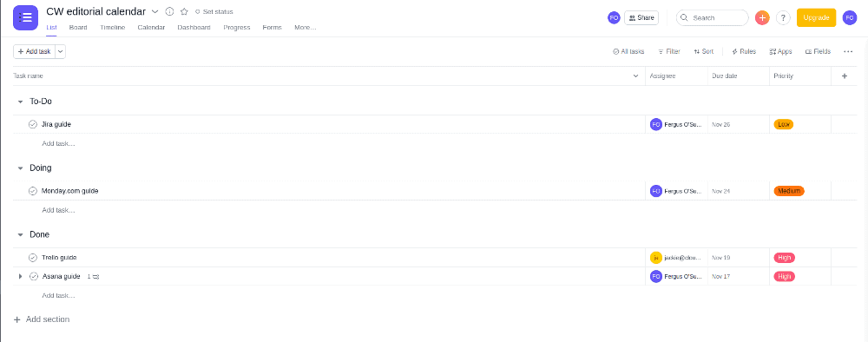
Task: Open Fields from the toolbar
Action: pyautogui.click(x=819, y=51)
